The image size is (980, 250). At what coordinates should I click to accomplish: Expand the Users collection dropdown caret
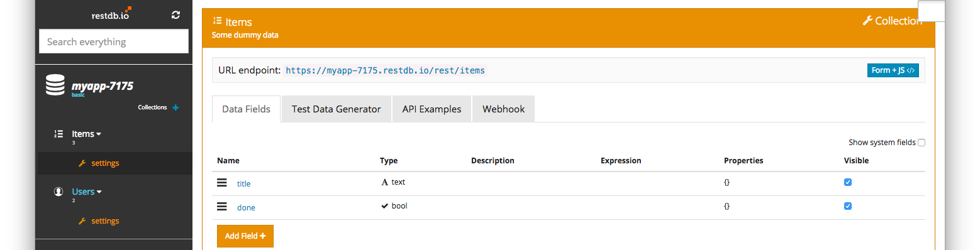(99, 192)
